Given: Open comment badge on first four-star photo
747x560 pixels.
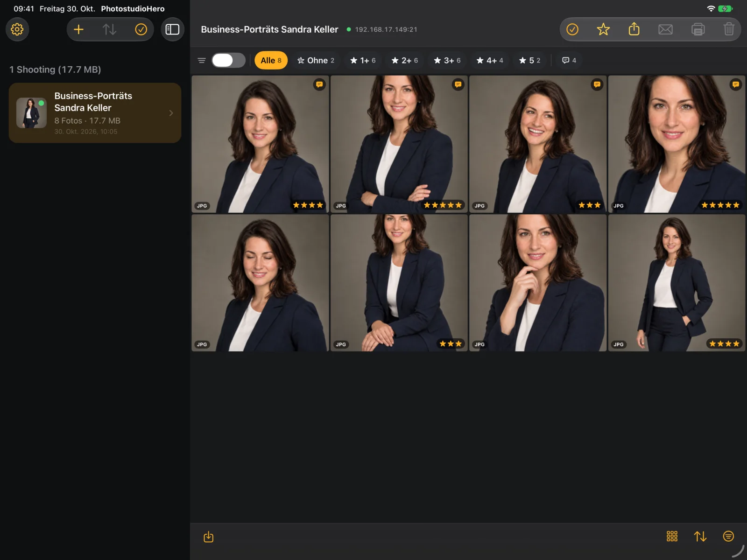Looking at the screenshot, I should click(319, 84).
